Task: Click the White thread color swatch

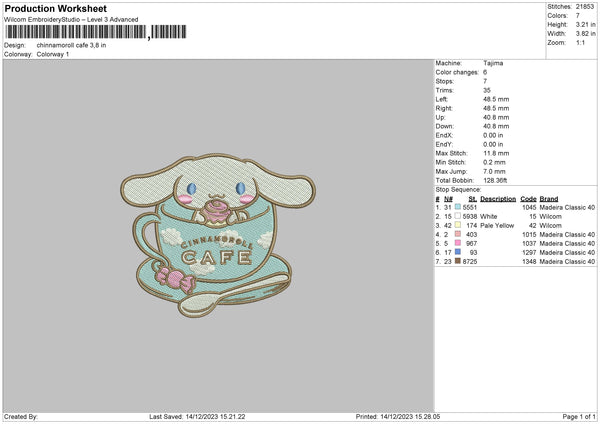Action: click(458, 216)
